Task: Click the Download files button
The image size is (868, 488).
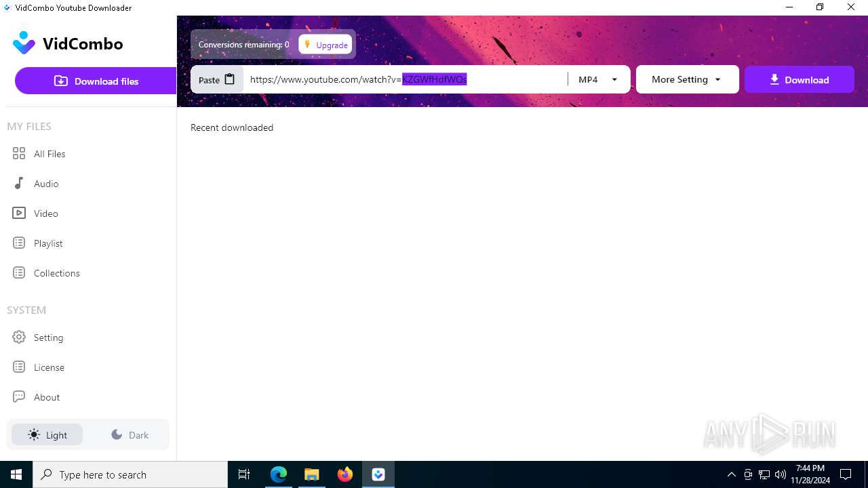Action: tap(96, 81)
